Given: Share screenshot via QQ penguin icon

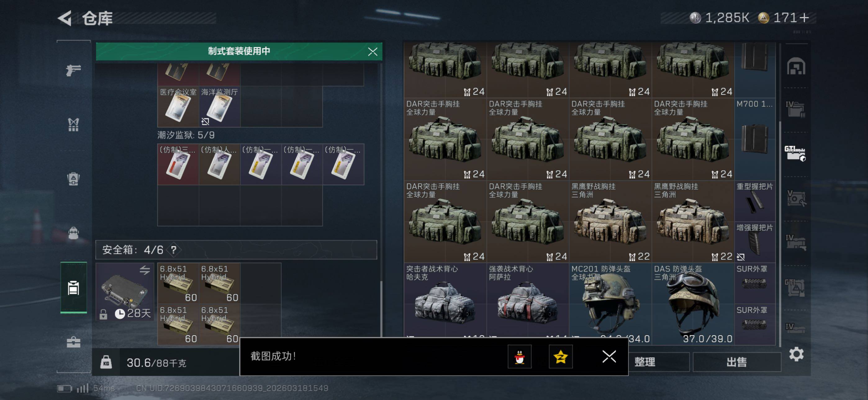Looking at the screenshot, I should point(520,356).
